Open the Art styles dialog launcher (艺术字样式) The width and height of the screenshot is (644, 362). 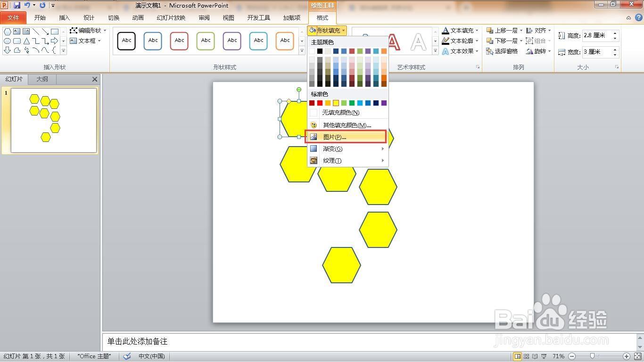(x=478, y=67)
